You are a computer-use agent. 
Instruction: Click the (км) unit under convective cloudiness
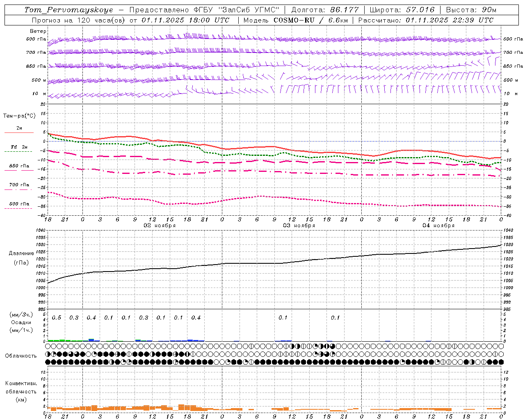point(21,399)
